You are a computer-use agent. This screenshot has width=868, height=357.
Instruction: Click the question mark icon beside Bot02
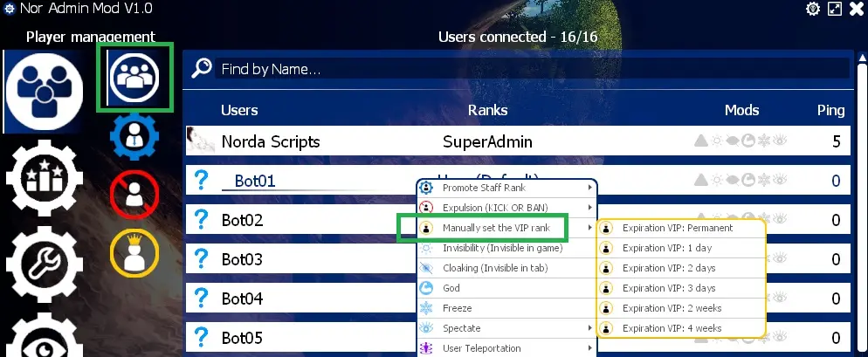pos(202,219)
